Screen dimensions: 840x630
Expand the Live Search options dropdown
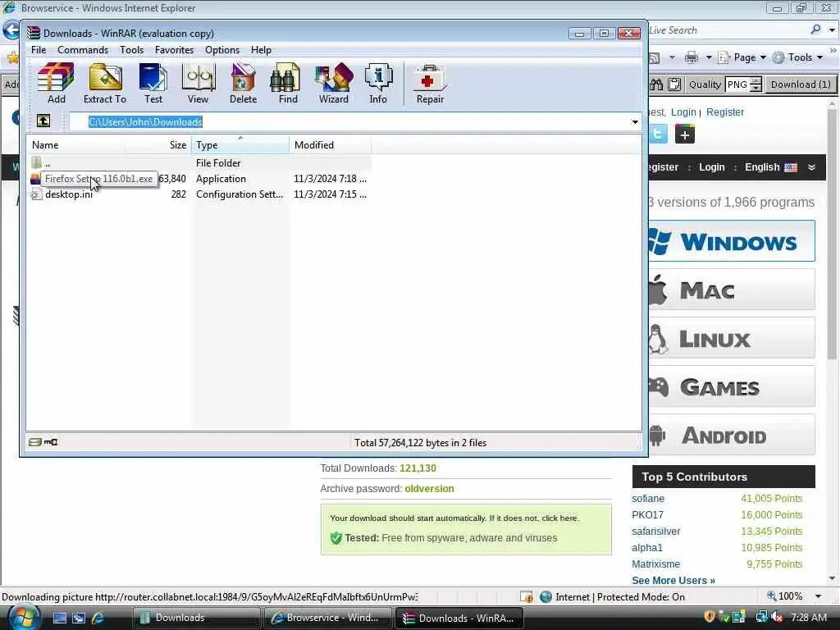pyautogui.click(x=832, y=30)
